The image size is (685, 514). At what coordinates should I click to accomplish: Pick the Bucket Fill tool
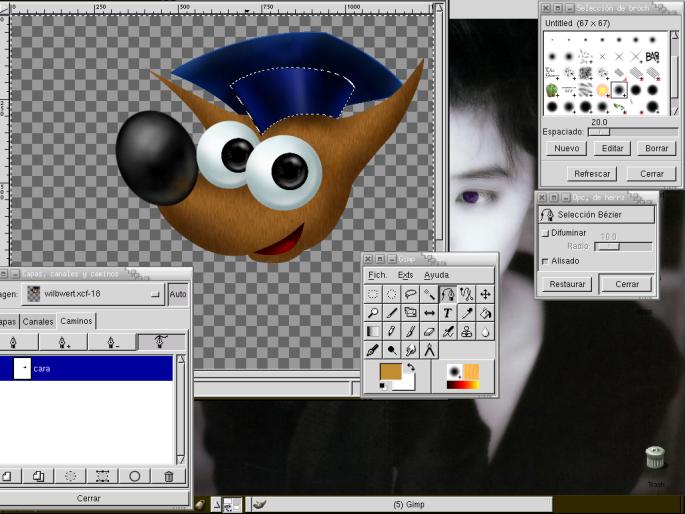[486, 313]
